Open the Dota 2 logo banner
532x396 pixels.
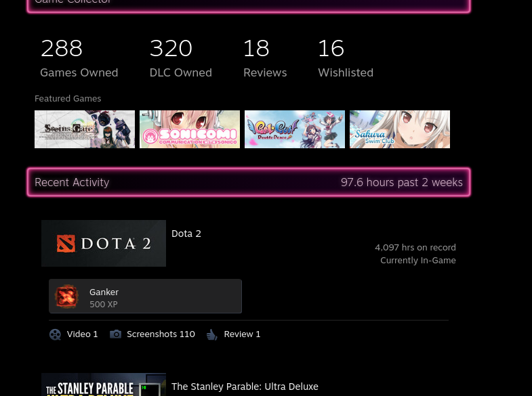(104, 243)
